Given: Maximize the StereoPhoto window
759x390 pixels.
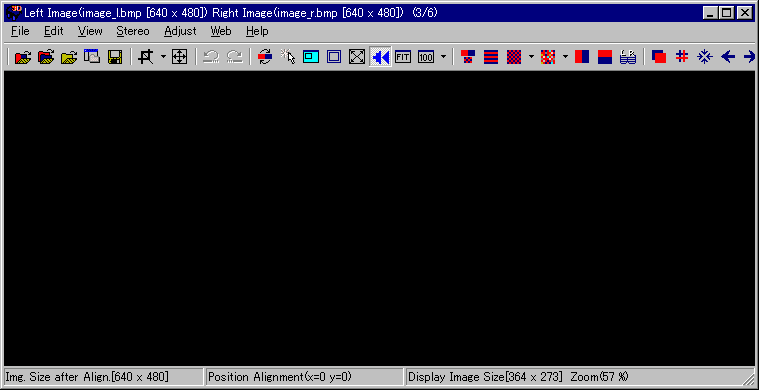Looking at the screenshot, I should click(x=727, y=13).
